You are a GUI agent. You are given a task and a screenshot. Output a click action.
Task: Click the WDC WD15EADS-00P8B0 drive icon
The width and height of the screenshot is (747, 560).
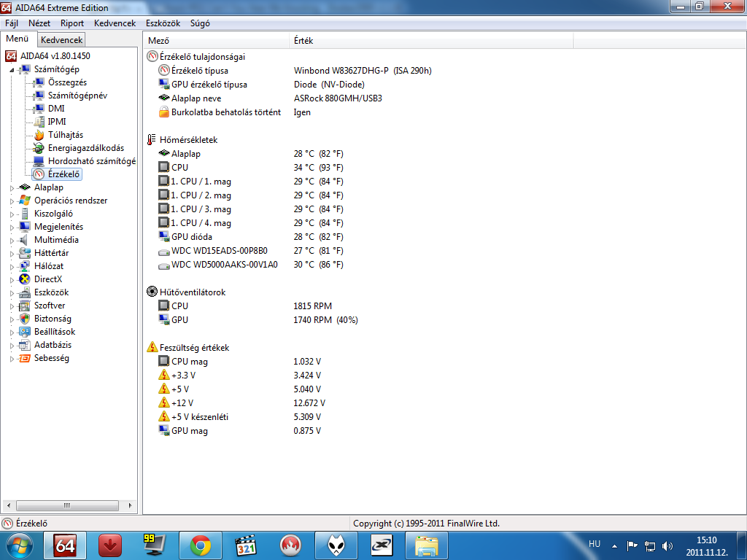(x=164, y=251)
